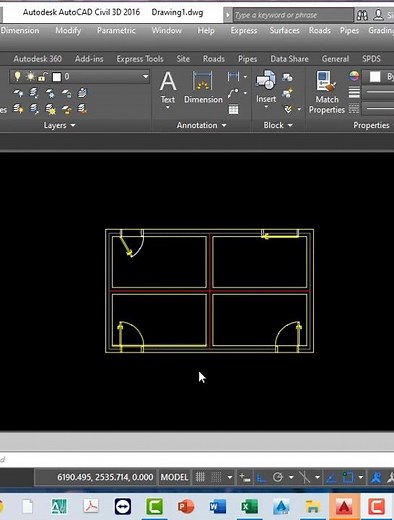Toggle ortho mode in status bar
Viewport: 394px width, 520px height.
point(261,478)
